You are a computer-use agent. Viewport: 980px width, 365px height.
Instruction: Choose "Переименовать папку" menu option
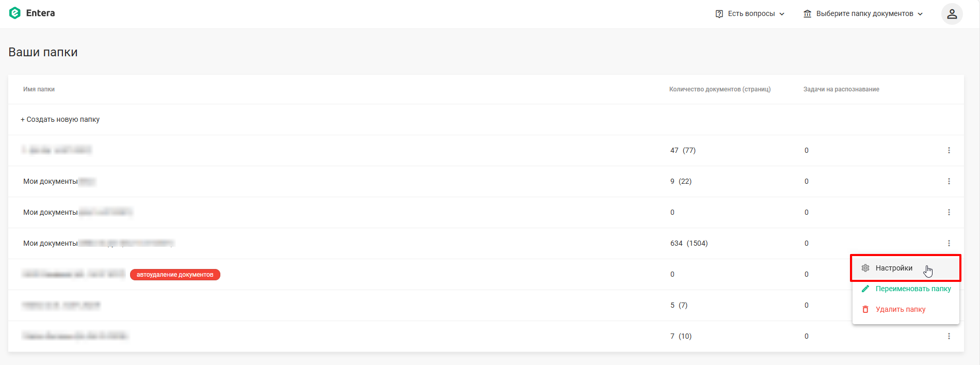pyautogui.click(x=912, y=289)
